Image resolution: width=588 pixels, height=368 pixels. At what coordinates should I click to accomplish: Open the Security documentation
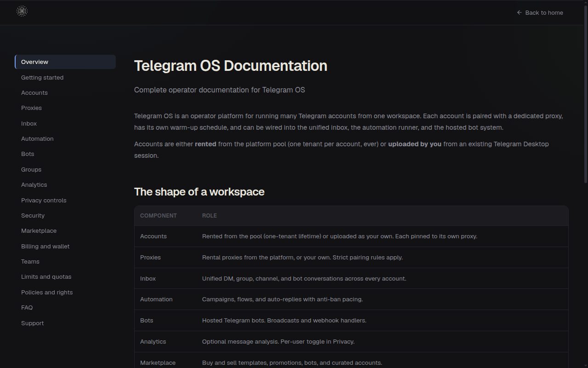[x=65, y=215]
